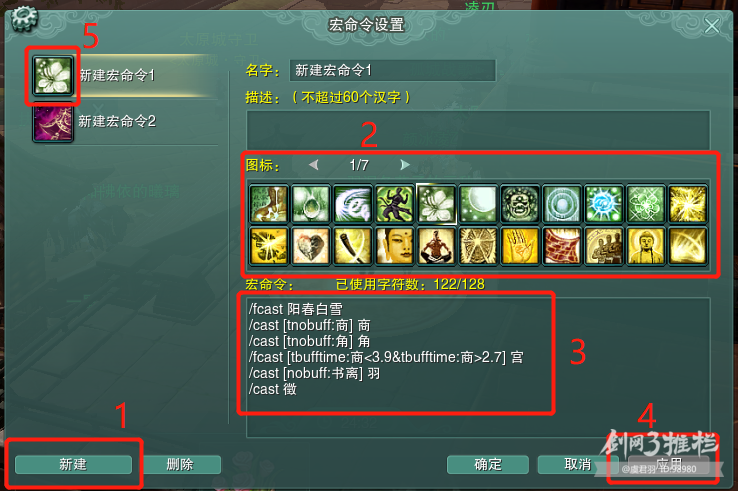Go to next icon page arrow

[x=404, y=165]
